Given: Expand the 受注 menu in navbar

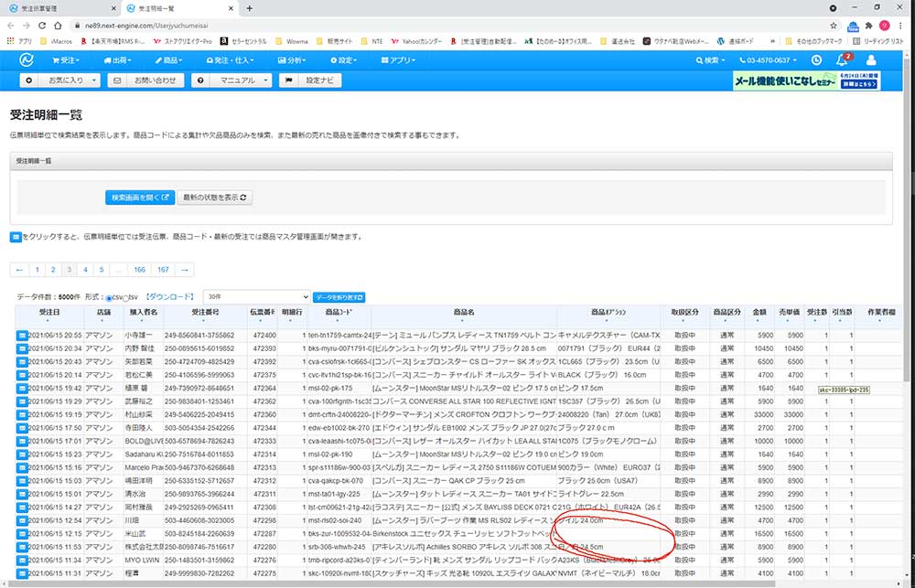Looking at the screenshot, I should point(66,60).
